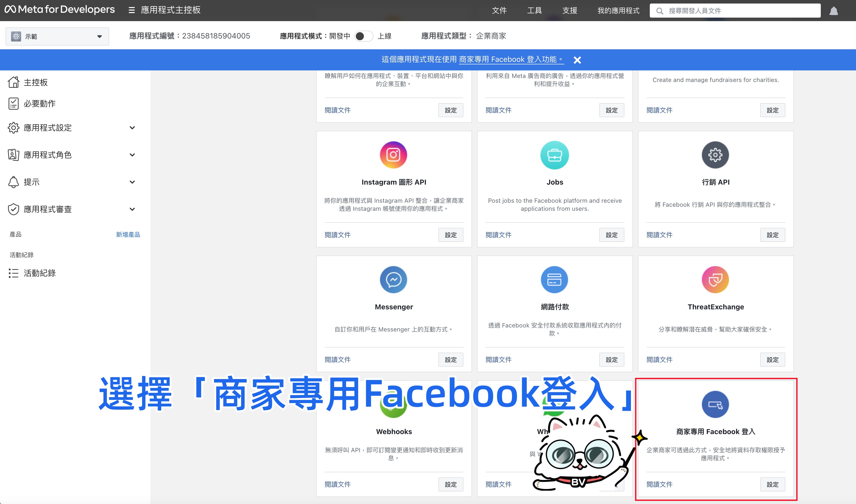Click the Jobs briefcase icon
Screen dimensions: 856x504
555,155
